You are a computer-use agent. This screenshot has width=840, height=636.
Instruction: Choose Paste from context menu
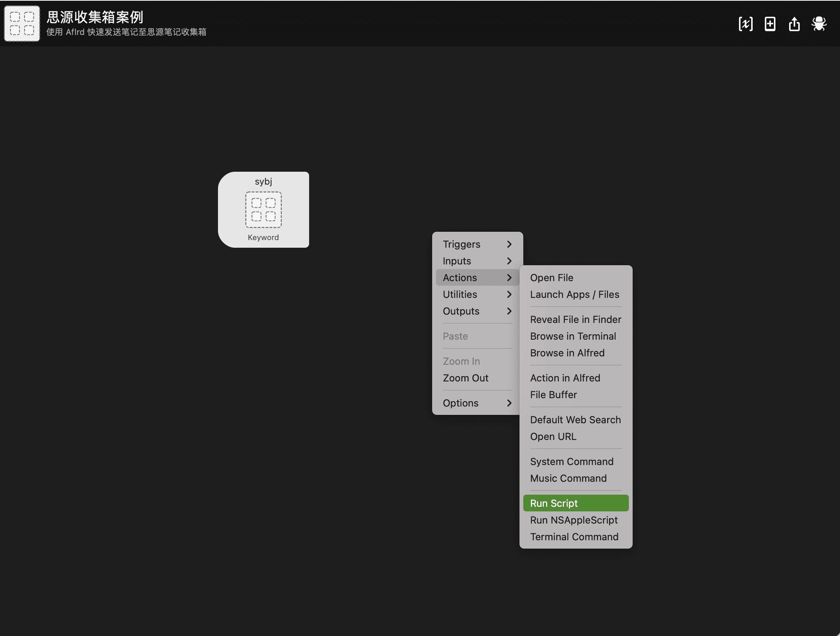click(x=477, y=336)
